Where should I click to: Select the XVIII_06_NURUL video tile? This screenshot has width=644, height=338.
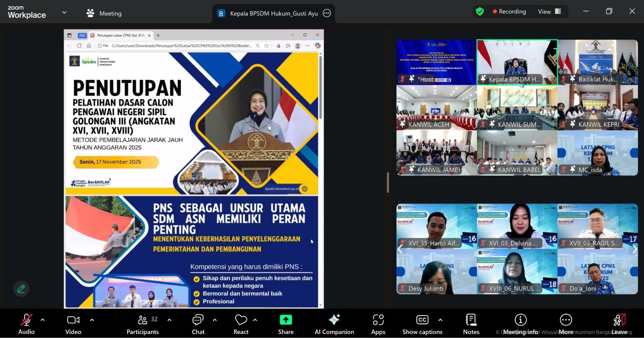click(x=517, y=272)
